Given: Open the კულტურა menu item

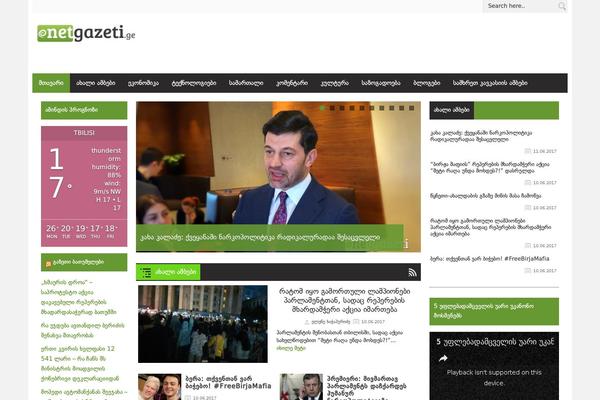Looking at the screenshot, I should (334, 83).
